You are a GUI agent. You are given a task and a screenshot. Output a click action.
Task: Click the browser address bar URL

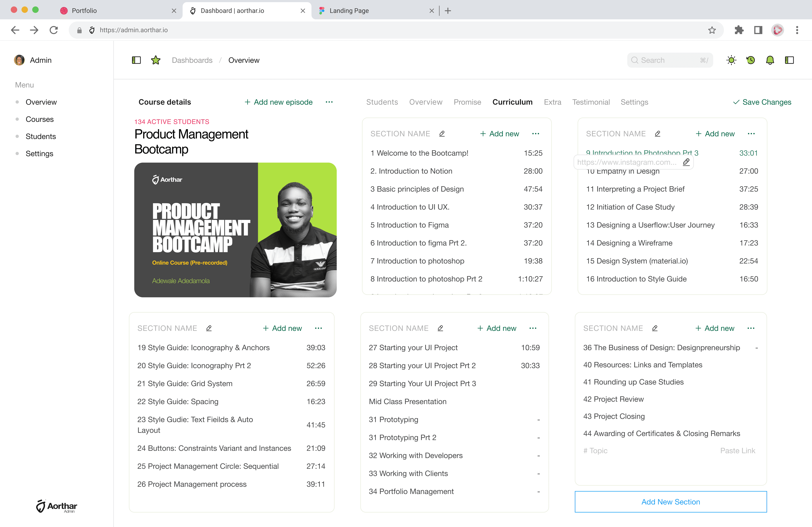click(x=134, y=30)
